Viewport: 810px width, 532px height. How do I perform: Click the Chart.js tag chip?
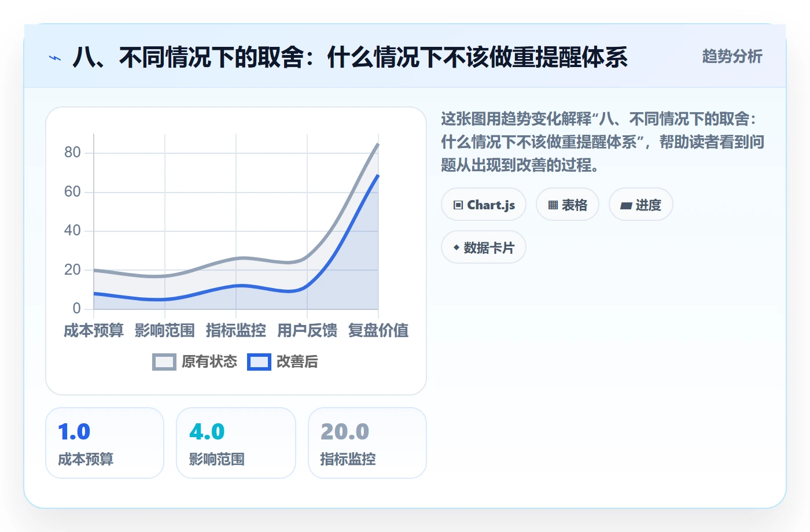point(484,205)
